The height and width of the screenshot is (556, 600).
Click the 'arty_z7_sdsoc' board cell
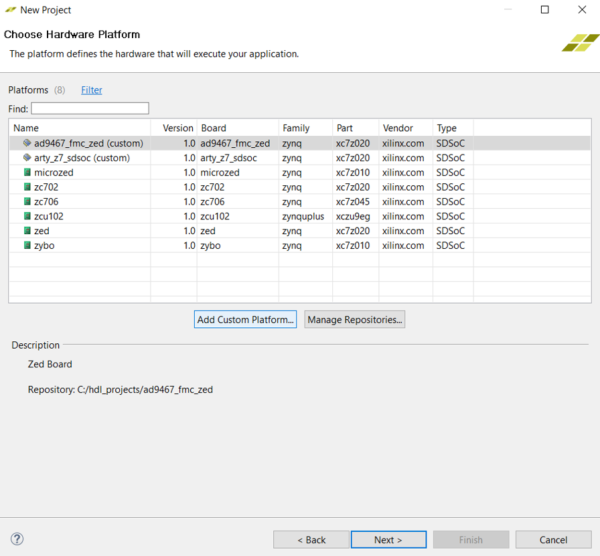click(228, 158)
